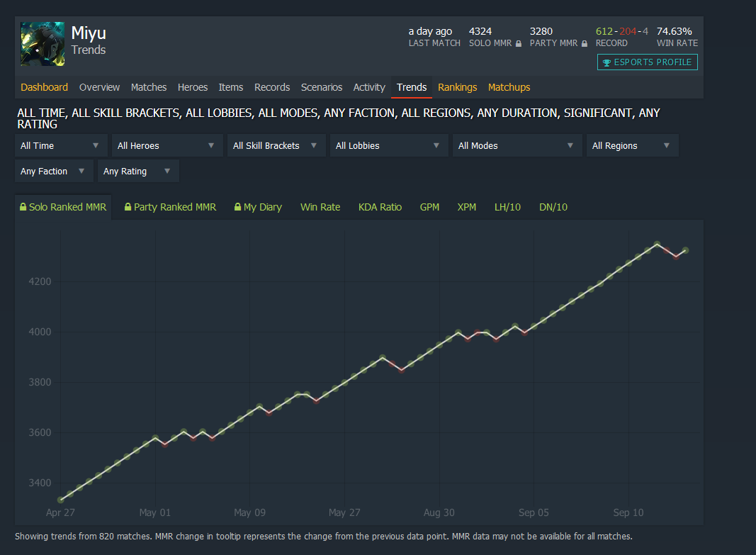Open the All Lobbies dropdown
The image size is (756, 555).
tap(388, 145)
